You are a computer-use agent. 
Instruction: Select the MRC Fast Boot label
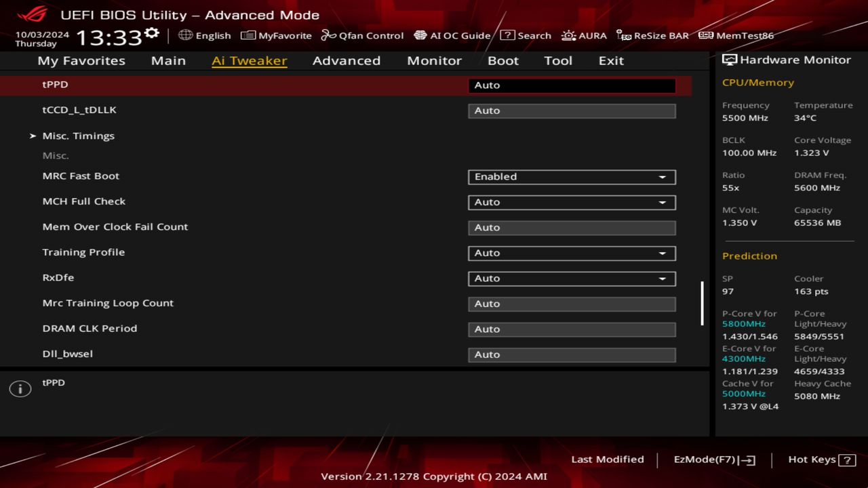pyautogui.click(x=81, y=176)
